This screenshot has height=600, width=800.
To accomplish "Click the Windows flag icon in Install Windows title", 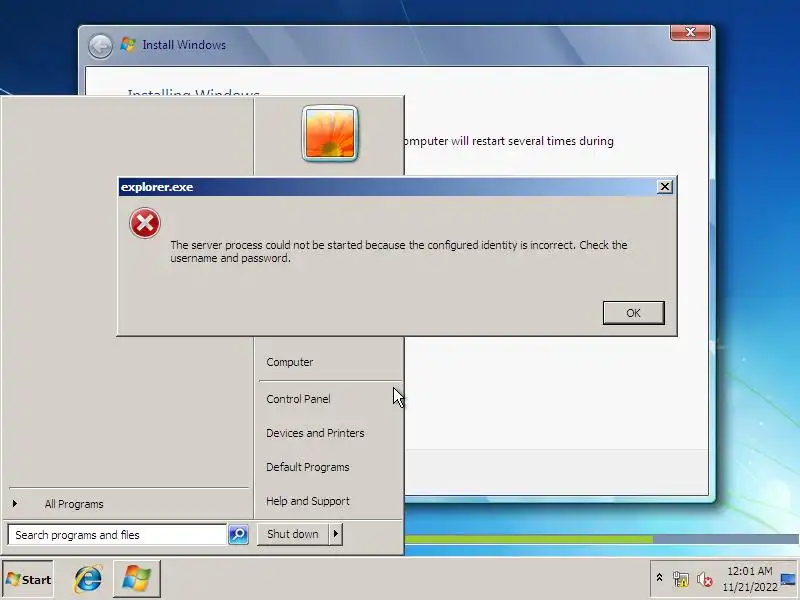I will coord(128,44).
